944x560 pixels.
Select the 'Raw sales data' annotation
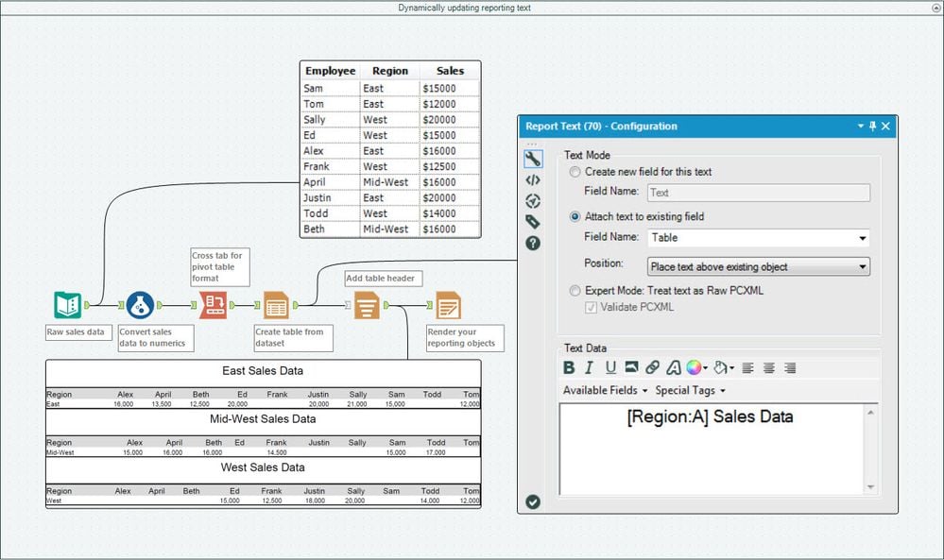coord(78,332)
